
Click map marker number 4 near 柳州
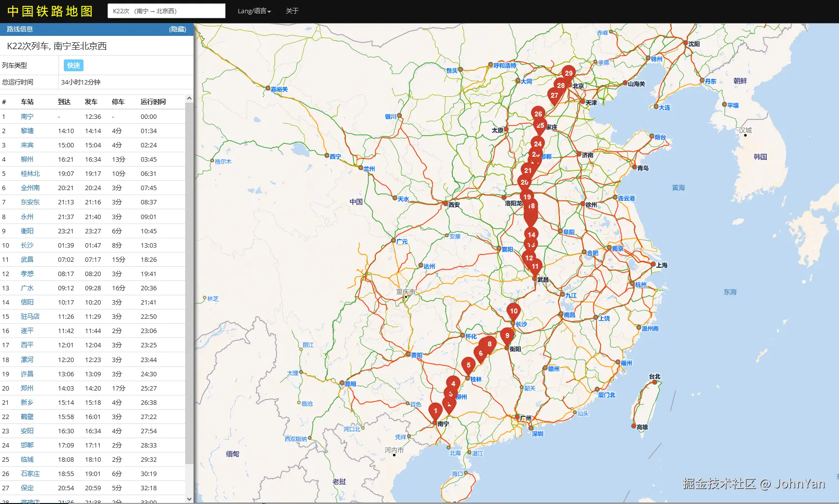tap(453, 384)
